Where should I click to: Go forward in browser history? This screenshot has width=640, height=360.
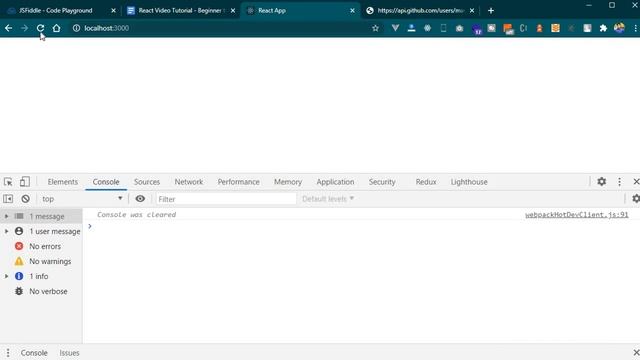tap(24, 28)
